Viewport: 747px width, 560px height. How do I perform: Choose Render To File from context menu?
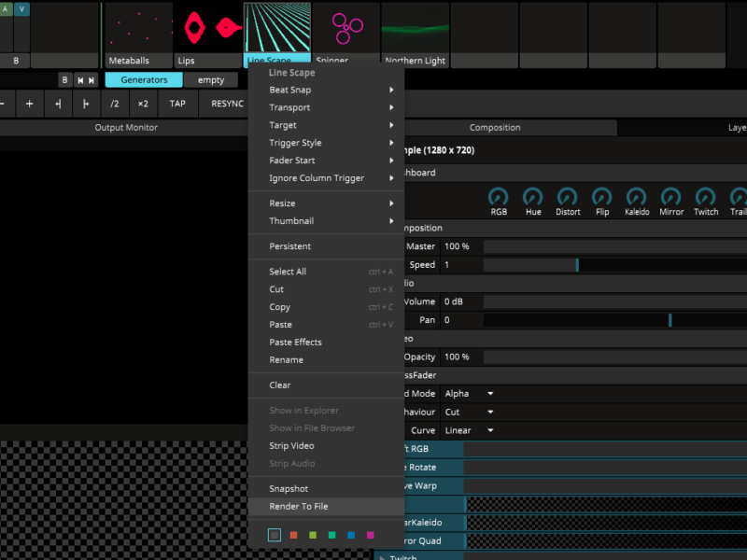point(299,506)
